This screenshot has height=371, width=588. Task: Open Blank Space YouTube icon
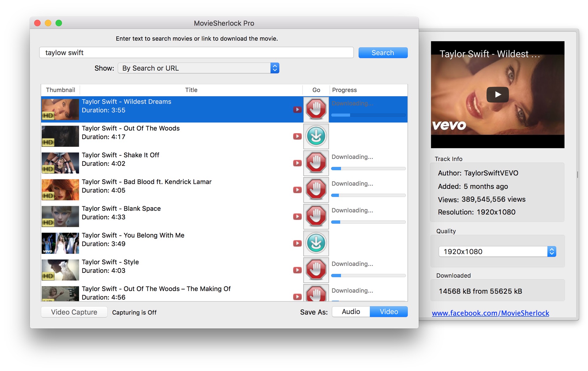coord(297,216)
